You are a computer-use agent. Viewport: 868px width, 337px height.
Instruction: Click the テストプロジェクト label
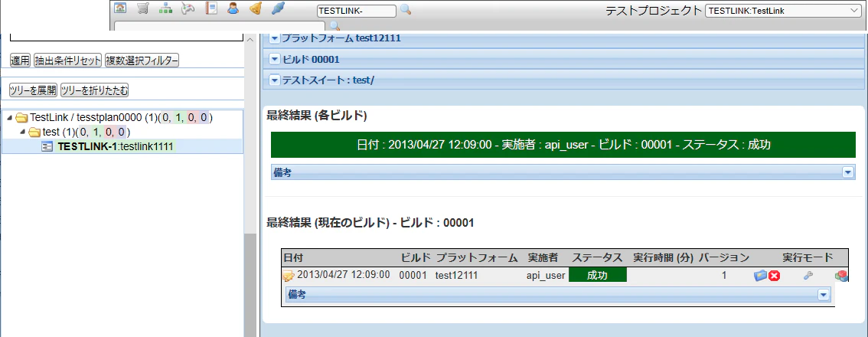tap(654, 11)
